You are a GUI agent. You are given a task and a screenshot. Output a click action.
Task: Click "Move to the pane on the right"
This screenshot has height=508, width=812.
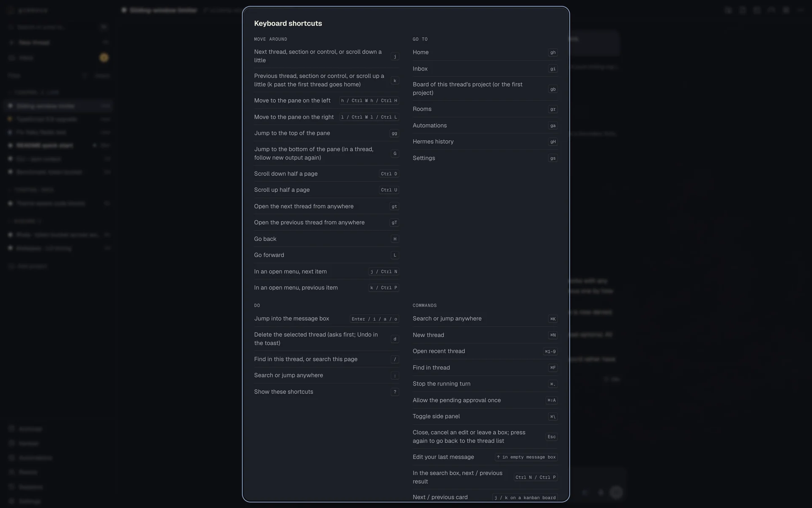pos(326,117)
